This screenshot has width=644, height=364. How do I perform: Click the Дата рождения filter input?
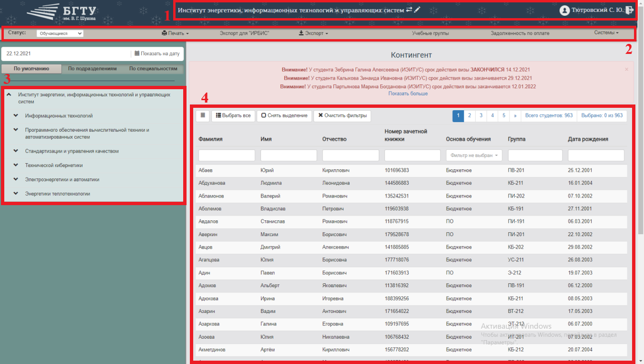coord(596,155)
